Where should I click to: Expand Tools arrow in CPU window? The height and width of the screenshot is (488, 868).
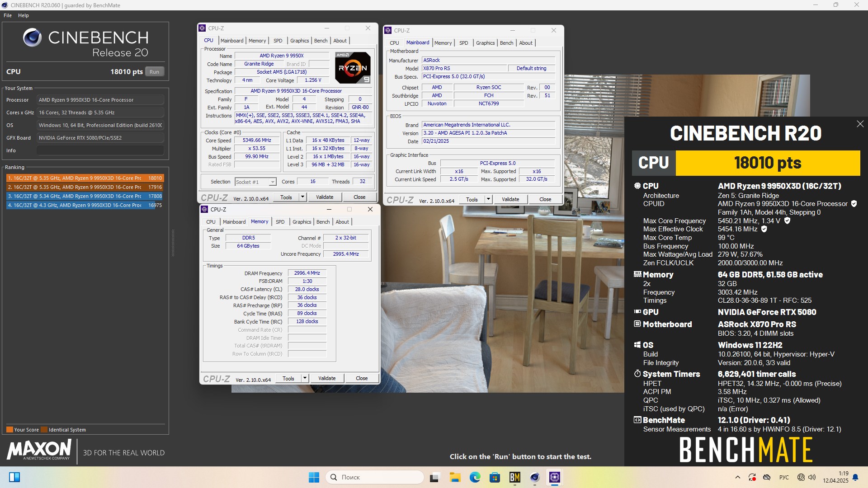(x=302, y=197)
